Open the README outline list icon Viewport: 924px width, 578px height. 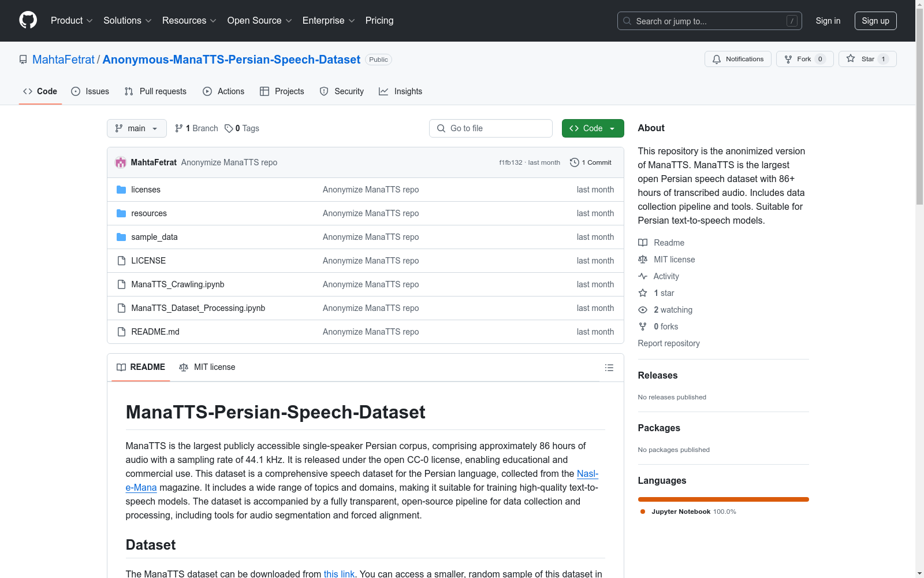click(x=609, y=368)
